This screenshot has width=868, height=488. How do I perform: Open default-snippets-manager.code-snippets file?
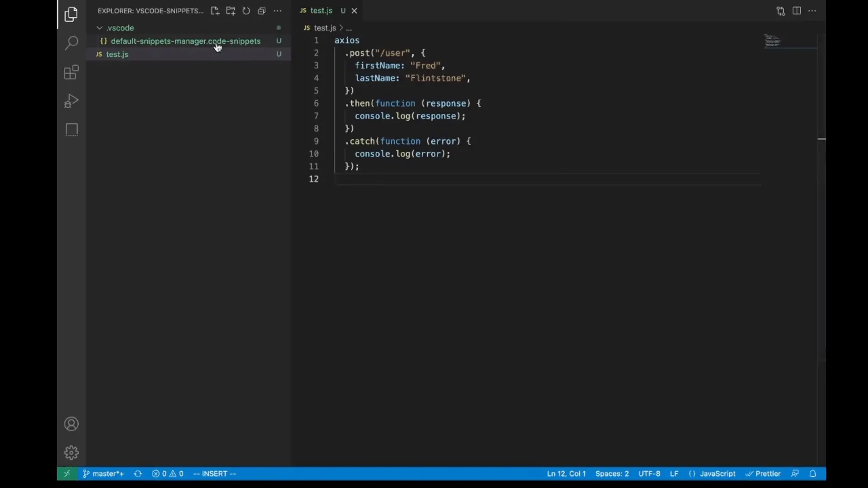point(185,41)
